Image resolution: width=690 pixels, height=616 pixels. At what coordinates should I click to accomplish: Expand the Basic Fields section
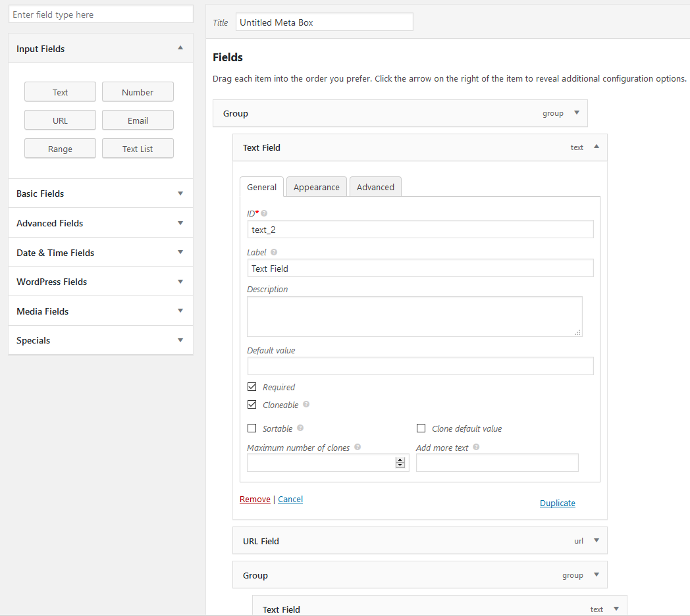point(180,193)
